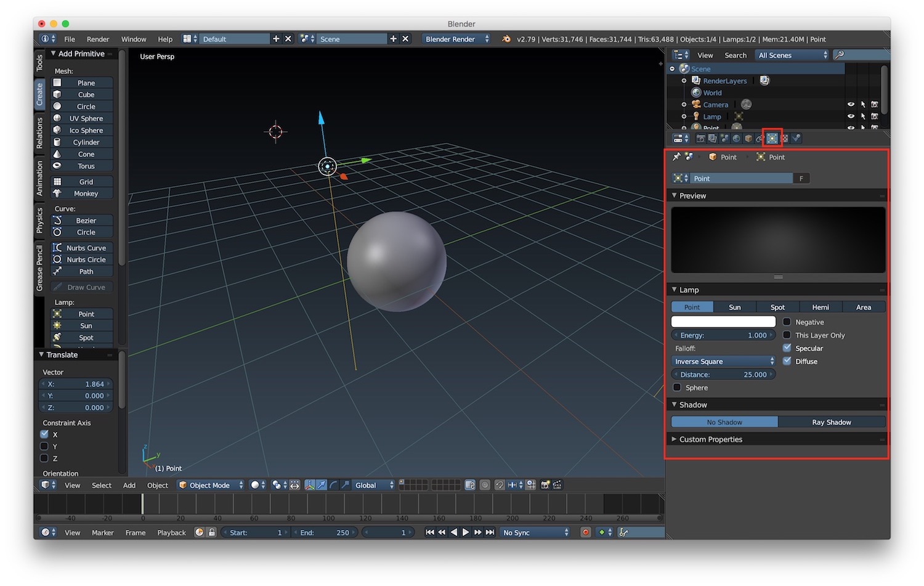The width and height of the screenshot is (924, 586).
Task: Click the outliner search magnifier field
Action: [861, 55]
